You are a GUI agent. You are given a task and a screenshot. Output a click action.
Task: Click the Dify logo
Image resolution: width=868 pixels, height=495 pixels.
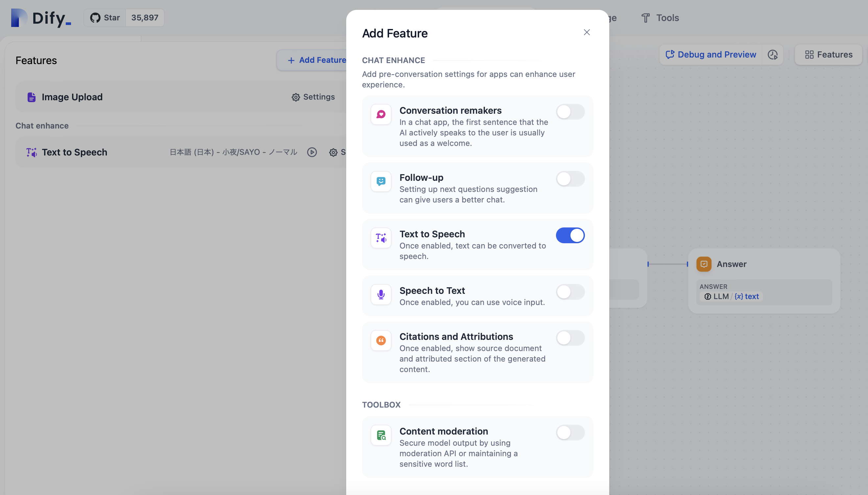tap(41, 18)
